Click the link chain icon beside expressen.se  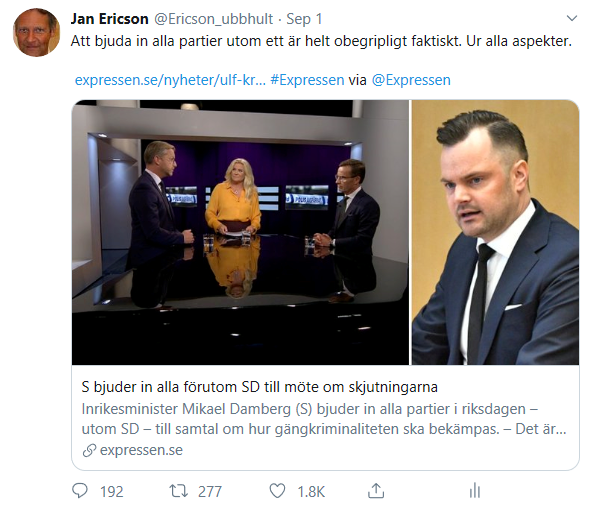coord(89,450)
